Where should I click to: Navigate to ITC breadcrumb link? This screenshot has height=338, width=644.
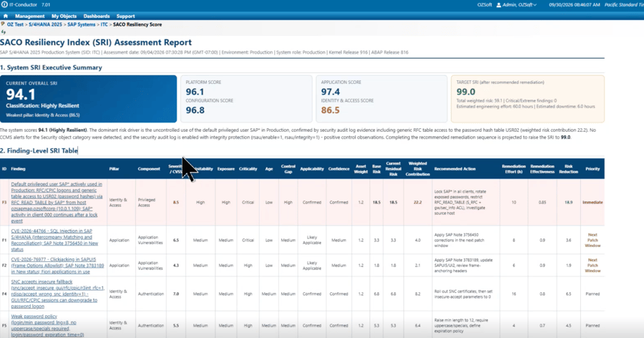point(104,24)
